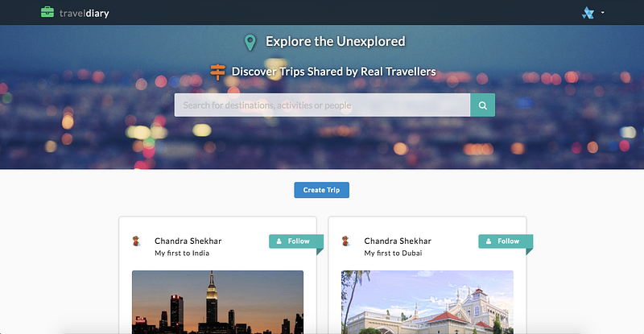This screenshot has height=334, width=644.
Task: Open the city skyline trip photo
Action: click(x=217, y=302)
